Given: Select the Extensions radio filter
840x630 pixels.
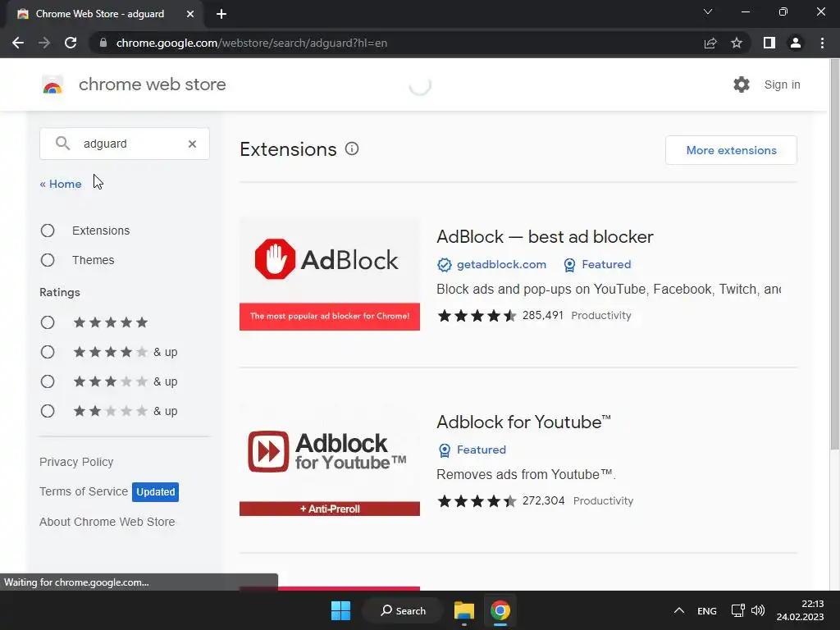Looking at the screenshot, I should [48, 231].
